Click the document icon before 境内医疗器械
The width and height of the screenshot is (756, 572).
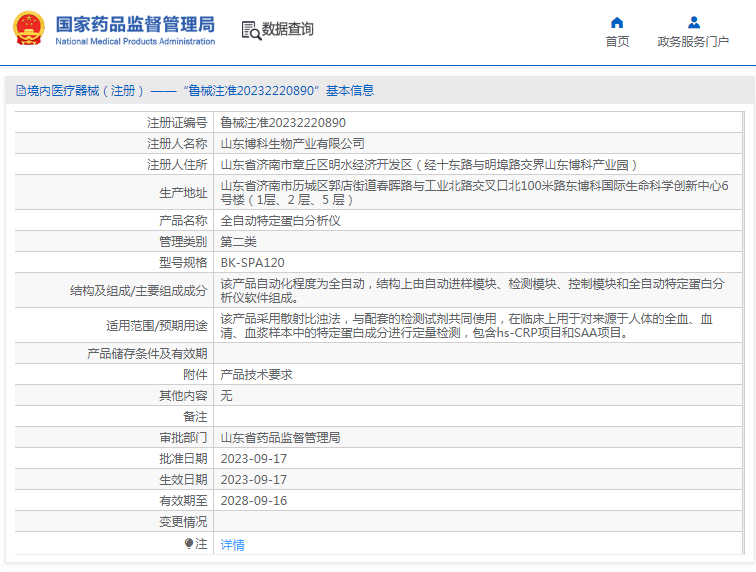(20, 90)
